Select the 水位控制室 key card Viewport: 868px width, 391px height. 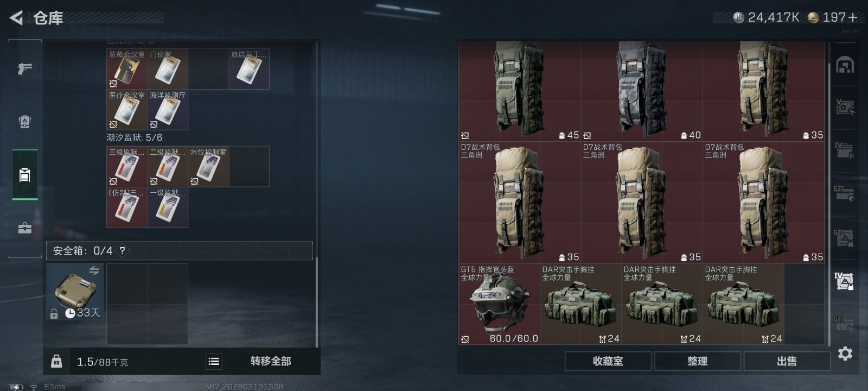[x=208, y=167]
